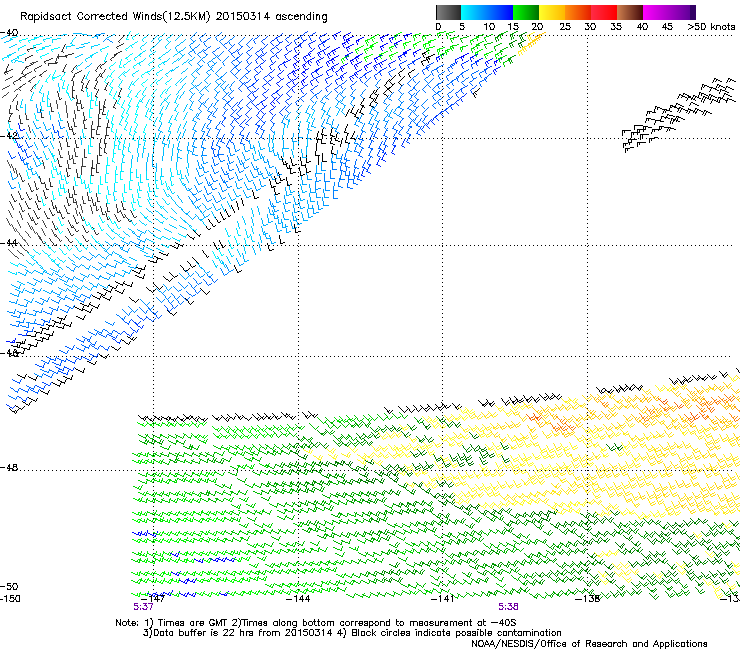This screenshot has width=740, height=650.
Task: Click the purple 45-50 knots legend color
Action: (682, 12)
